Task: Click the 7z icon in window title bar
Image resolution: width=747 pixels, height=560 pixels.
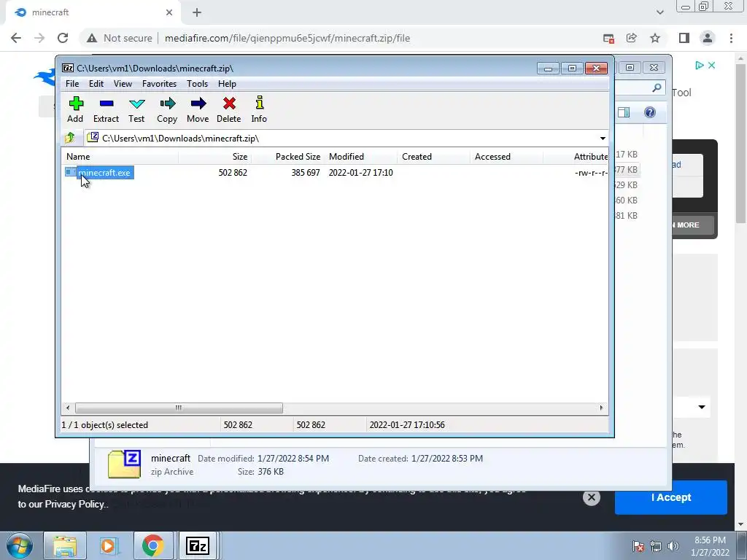Action: 68,68
